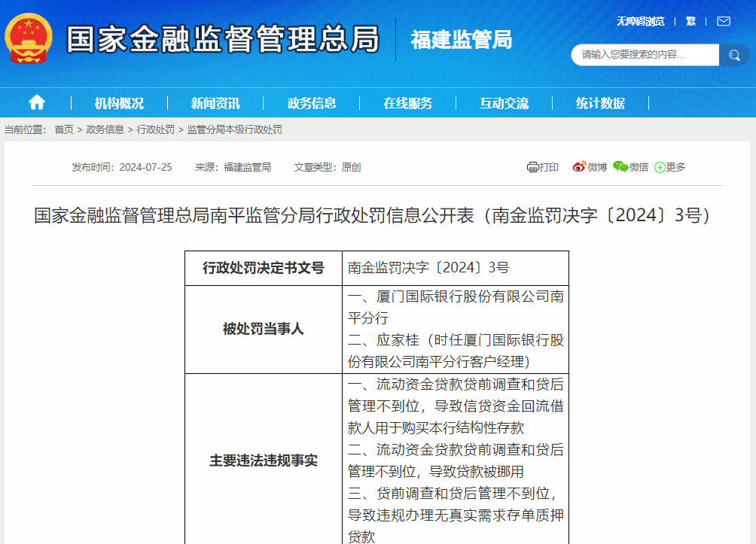The width and height of the screenshot is (756, 544).
Task: Click the 国家金融监督管理总局 header title
Action: pyautogui.click(x=223, y=39)
